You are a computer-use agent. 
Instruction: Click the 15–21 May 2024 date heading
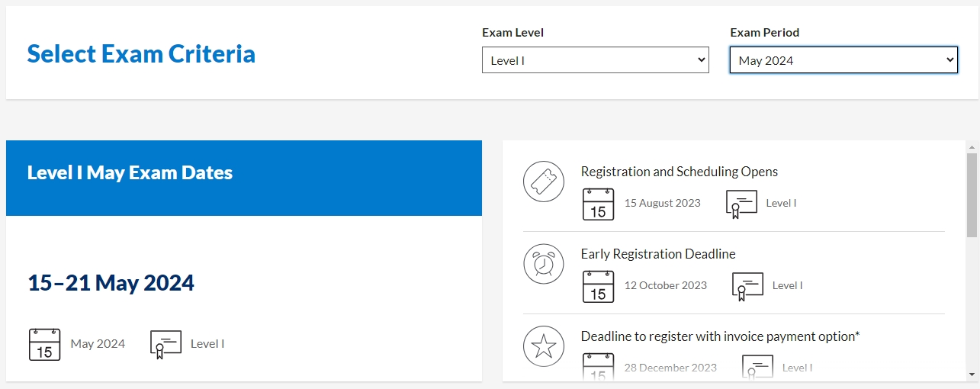(x=111, y=283)
